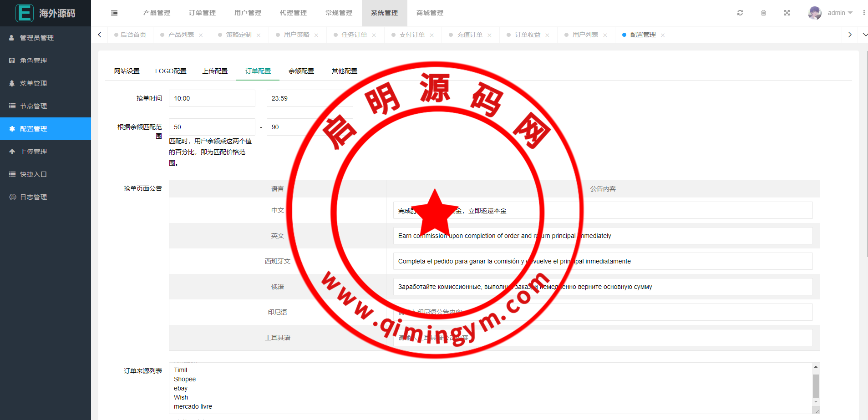Open 系统管理 in top navigation
Screen dimensions: 868x420
pos(384,13)
